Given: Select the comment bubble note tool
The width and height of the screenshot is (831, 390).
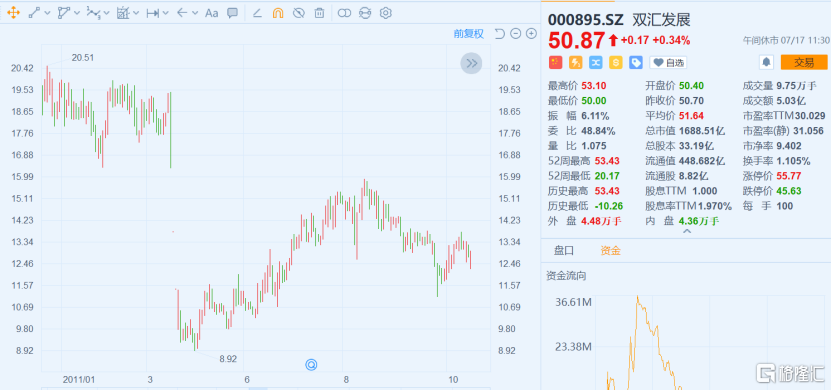Looking at the screenshot, I should 232,13.
